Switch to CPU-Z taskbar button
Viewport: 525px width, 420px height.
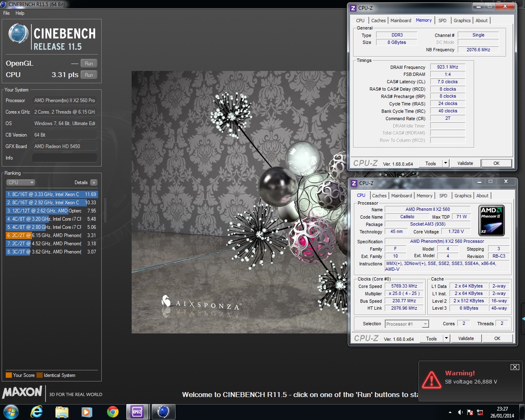pyautogui.click(x=137, y=412)
